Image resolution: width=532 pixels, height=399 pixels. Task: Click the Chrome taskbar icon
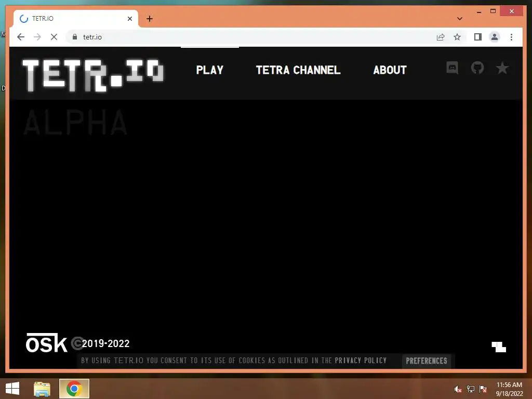74,389
